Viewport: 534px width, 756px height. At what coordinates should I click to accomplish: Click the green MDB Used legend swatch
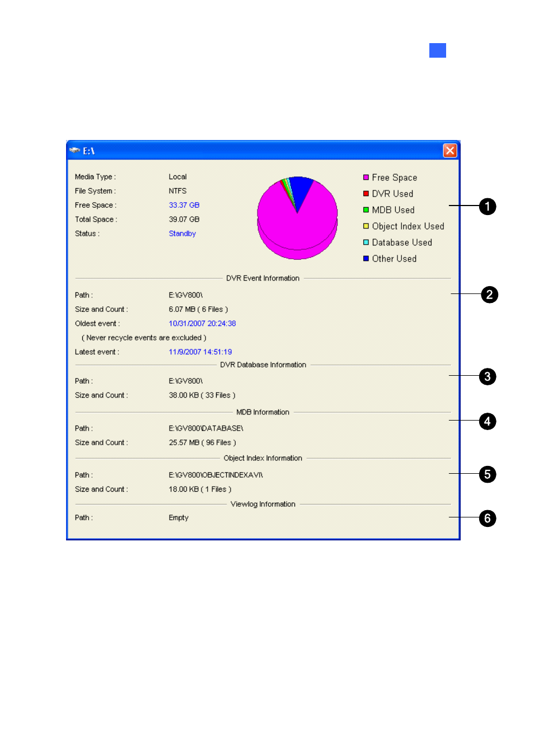click(x=366, y=210)
